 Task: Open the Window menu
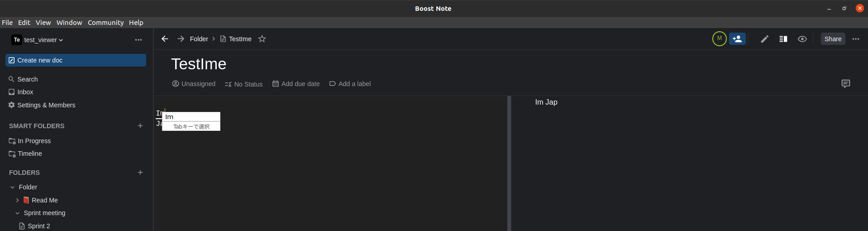coord(69,23)
